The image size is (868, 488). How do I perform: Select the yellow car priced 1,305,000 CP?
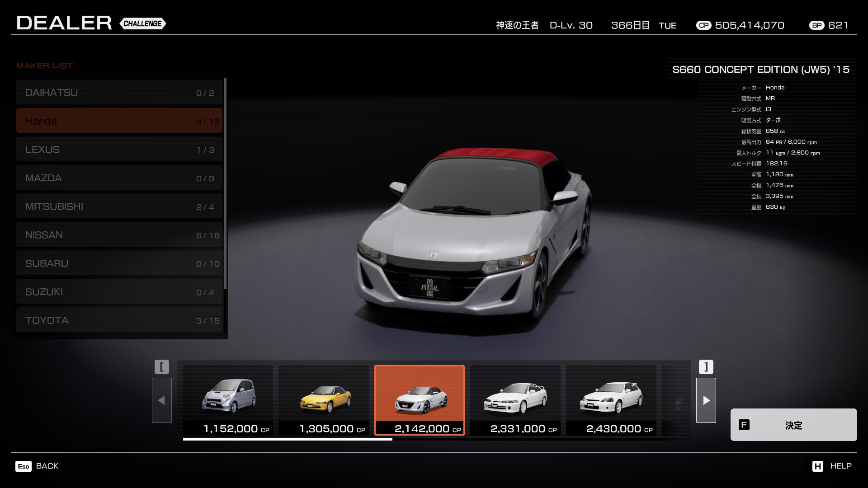pos(324,400)
